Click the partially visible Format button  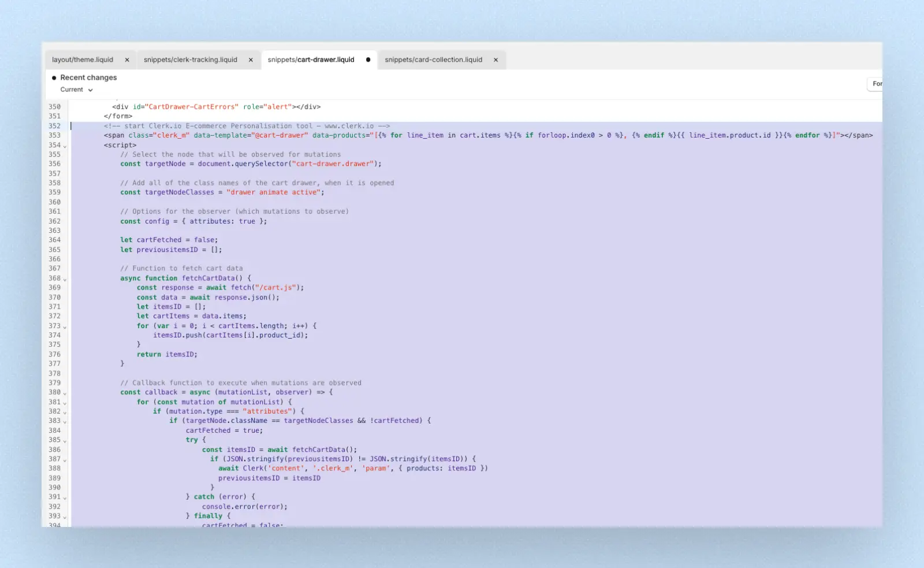[x=875, y=84]
